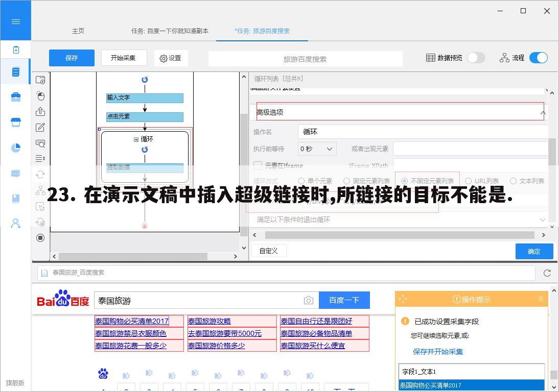Expand 满足以下条件时退出循环 section
The height and width of the screenshot is (392, 559).
point(543,219)
